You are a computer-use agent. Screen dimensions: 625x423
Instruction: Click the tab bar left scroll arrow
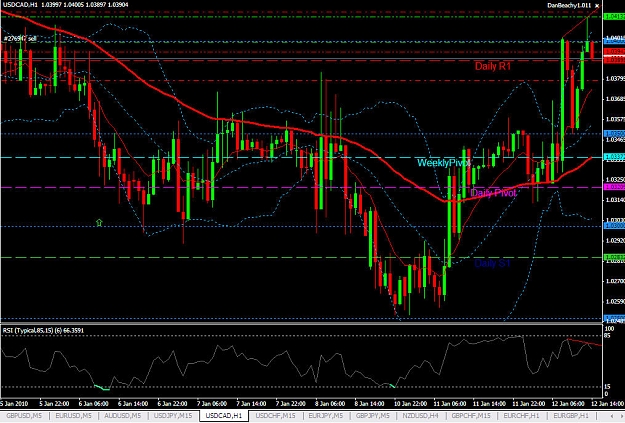[611, 416]
